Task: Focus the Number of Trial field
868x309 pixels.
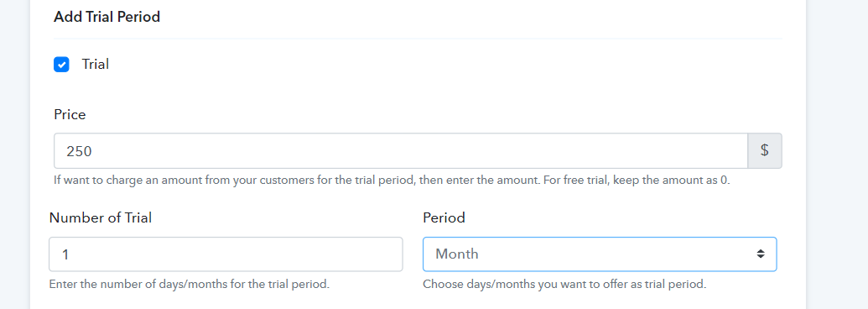Action: point(226,254)
